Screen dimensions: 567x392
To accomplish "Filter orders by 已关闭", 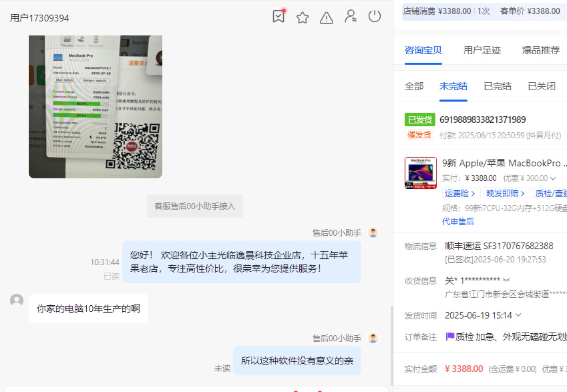I will click(x=541, y=86).
